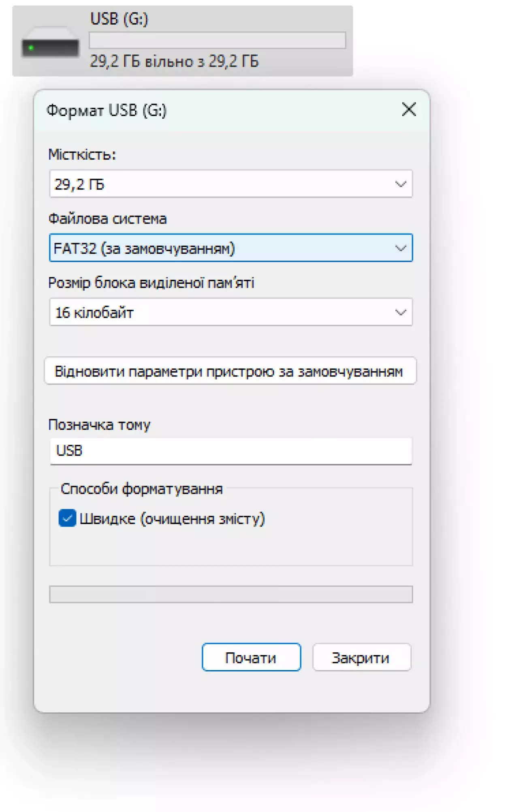Click the Швидке (очищення змісту) label
525x812 pixels.
tap(172, 519)
